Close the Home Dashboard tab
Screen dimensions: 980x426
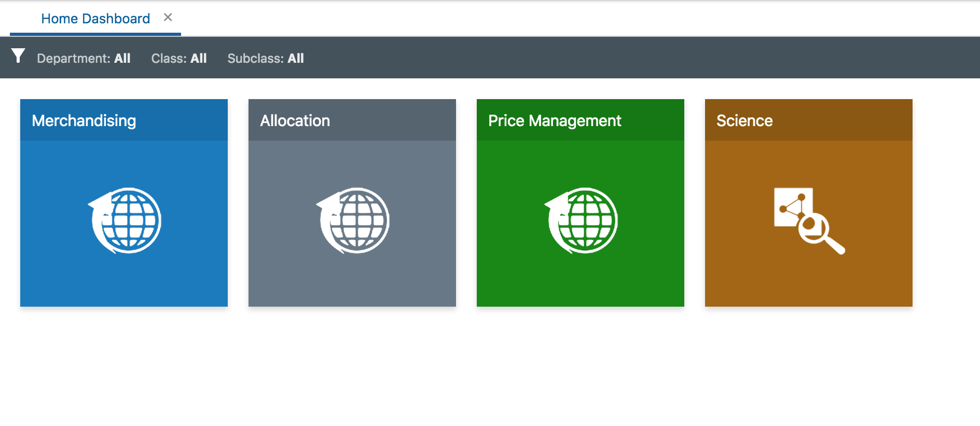[x=168, y=17]
